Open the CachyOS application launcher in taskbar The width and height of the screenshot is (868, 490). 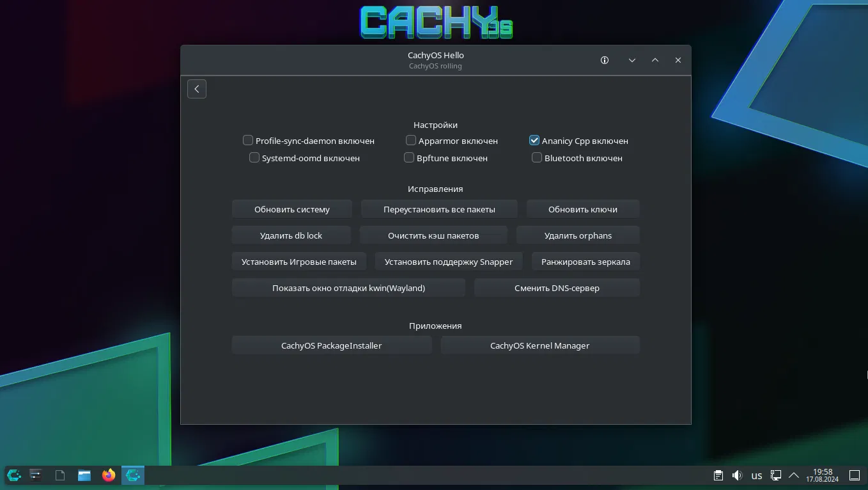pos(14,475)
